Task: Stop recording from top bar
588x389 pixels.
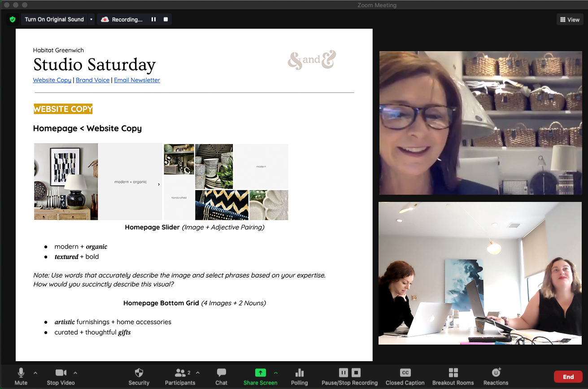Action: [166, 19]
